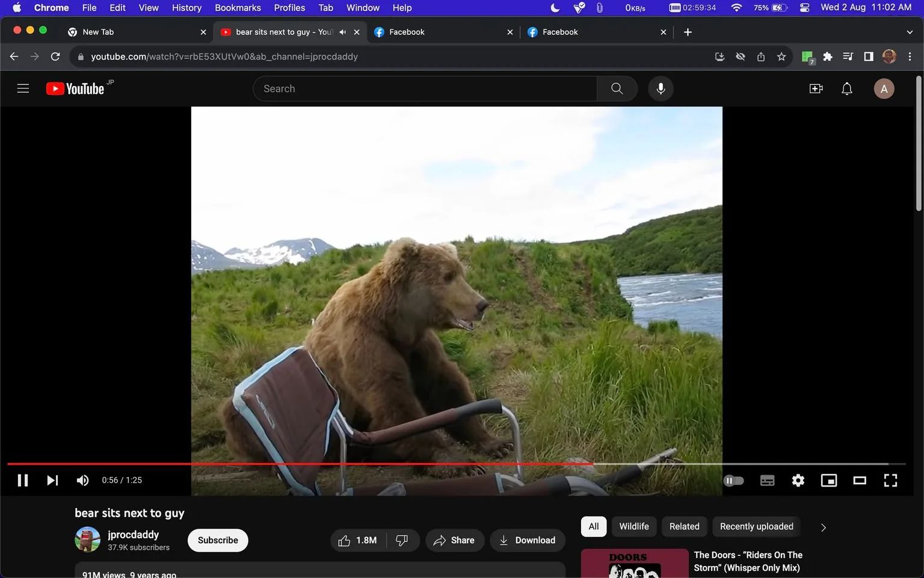Show more filter chips with the arrow
This screenshot has width=924, height=578.
click(x=823, y=527)
